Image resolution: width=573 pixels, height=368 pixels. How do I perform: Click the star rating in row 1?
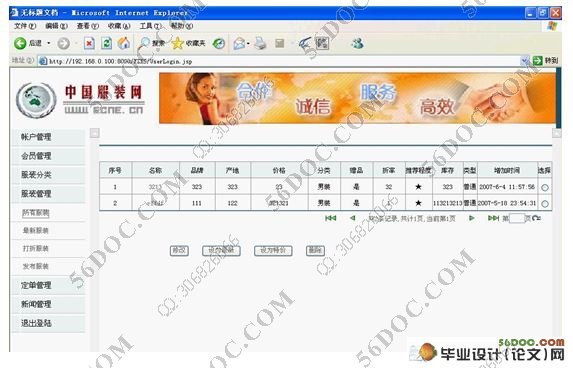pyautogui.click(x=418, y=187)
